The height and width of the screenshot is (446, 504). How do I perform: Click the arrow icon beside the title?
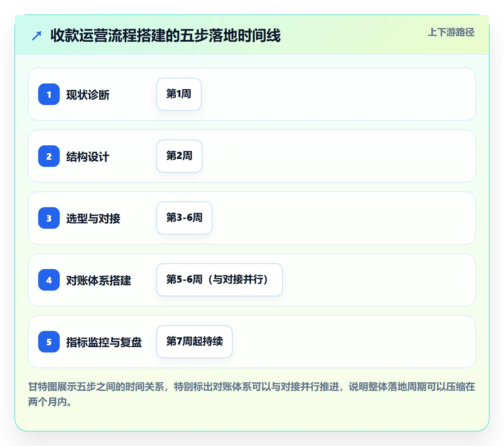click(x=37, y=36)
